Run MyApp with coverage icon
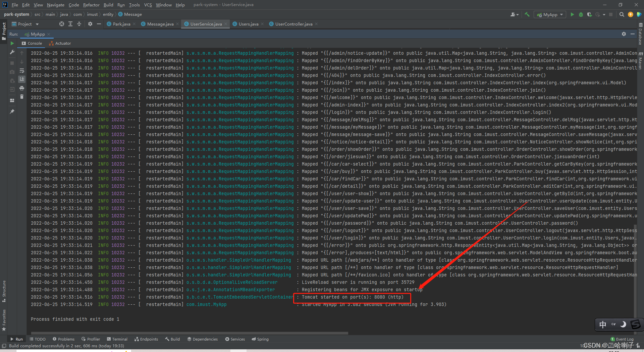Viewport: 644px width, 352px height. pos(589,14)
